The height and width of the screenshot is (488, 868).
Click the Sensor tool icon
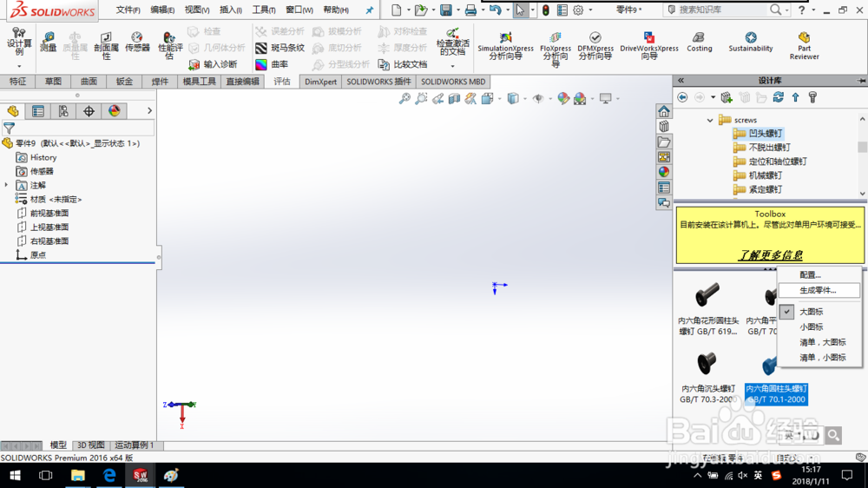point(137,42)
